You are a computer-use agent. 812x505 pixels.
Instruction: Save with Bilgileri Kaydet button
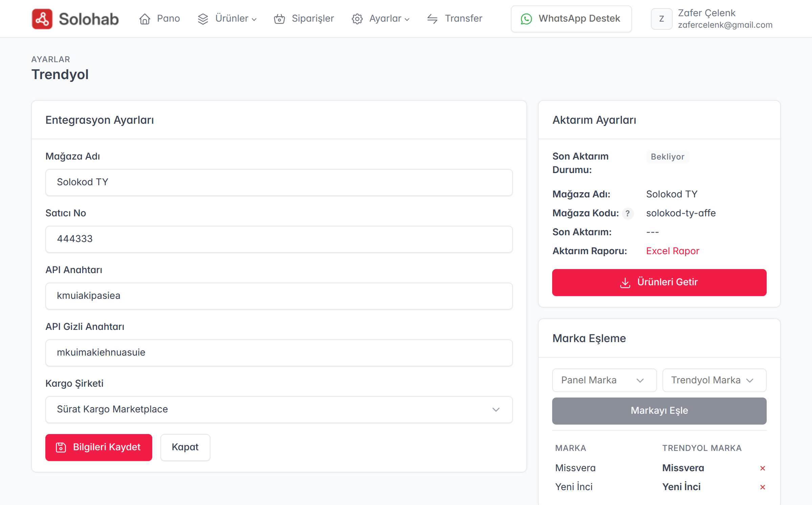99,447
